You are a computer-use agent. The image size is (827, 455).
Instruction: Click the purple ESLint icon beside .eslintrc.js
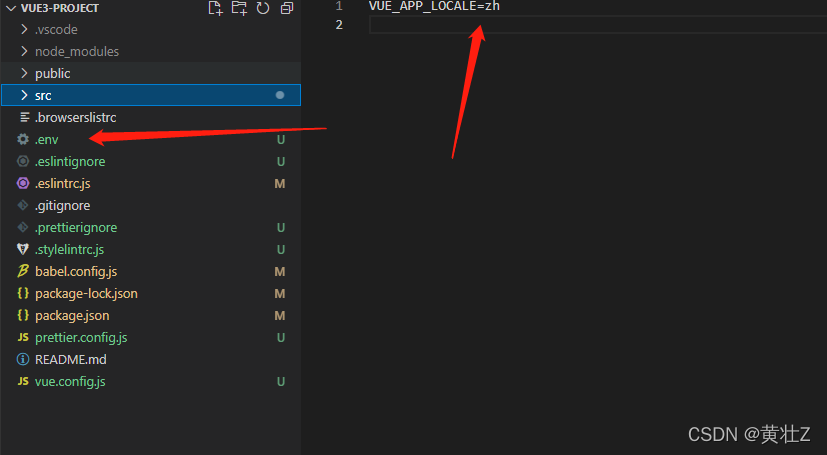tap(23, 183)
